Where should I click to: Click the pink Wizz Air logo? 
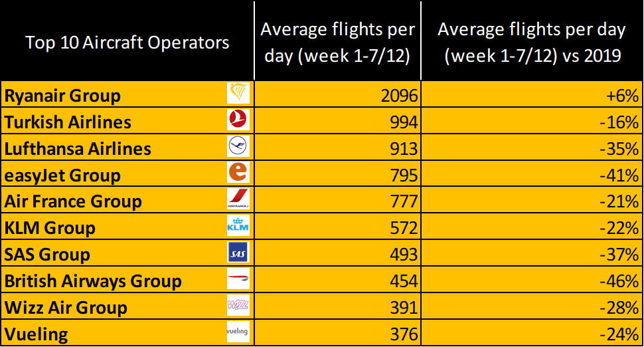[238, 306]
